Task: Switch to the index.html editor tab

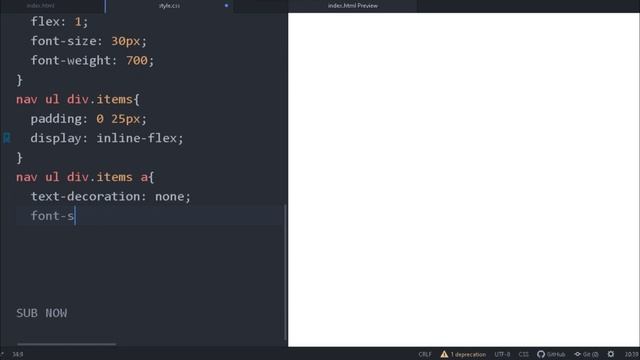Action: tap(41, 6)
